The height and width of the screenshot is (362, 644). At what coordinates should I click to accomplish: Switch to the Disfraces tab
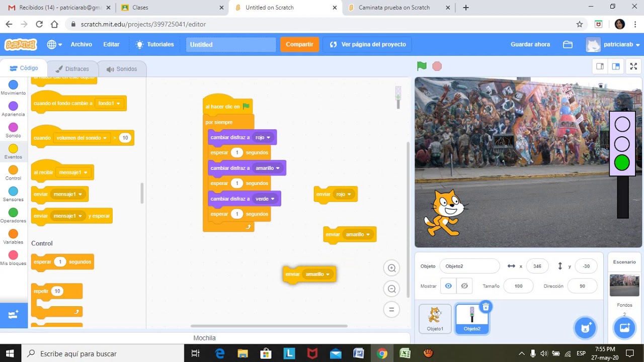[x=72, y=69]
